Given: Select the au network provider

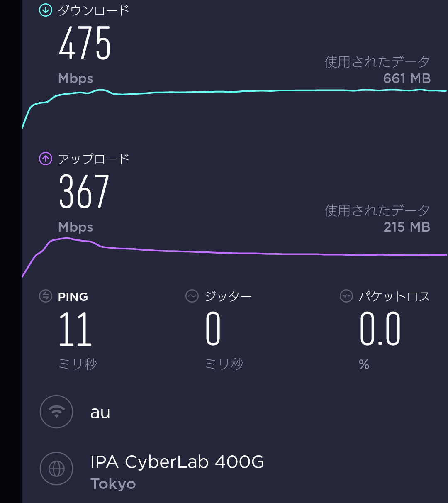Looking at the screenshot, I should (x=100, y=413).
